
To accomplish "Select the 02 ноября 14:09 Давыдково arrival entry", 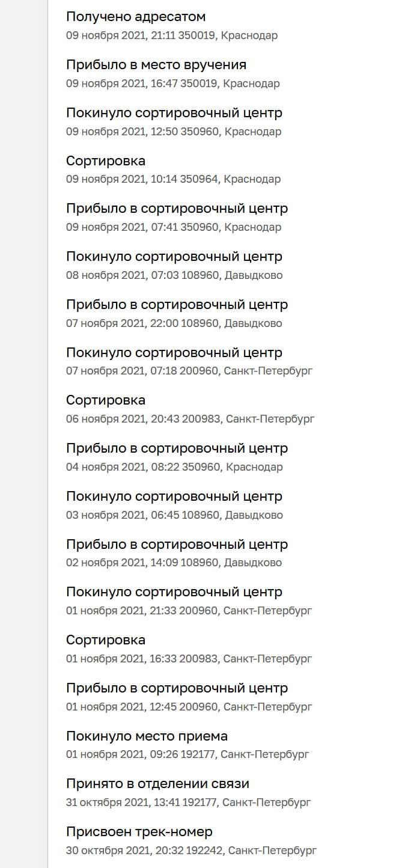I will pos(177,545).
